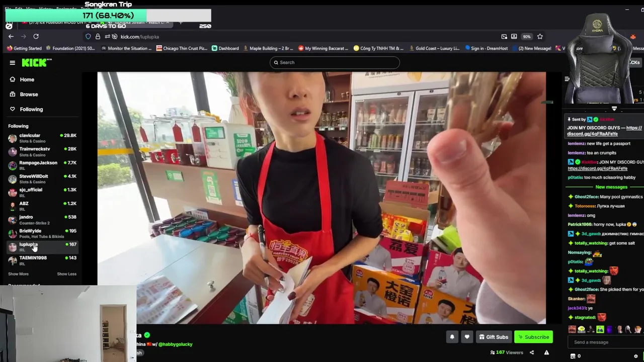Expand list with Show More
Screen dimensions: 644x362
[18, 274]
